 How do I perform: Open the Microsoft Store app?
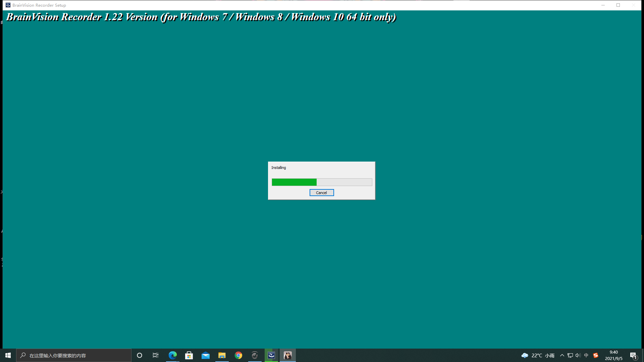189,355
